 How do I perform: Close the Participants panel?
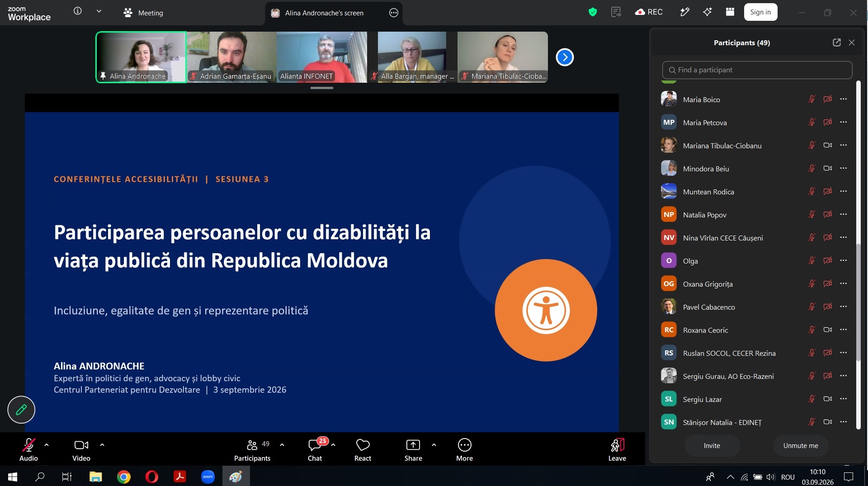click(852, 42)
